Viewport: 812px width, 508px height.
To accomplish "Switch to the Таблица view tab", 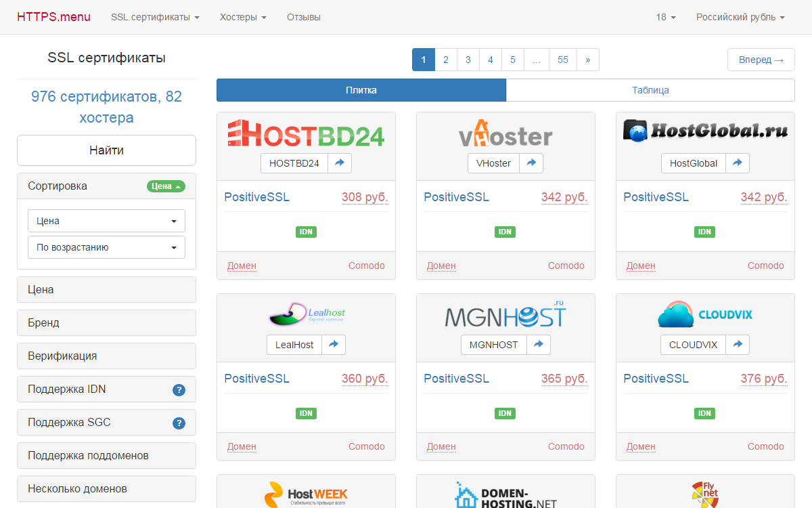I will pos(650,90).
